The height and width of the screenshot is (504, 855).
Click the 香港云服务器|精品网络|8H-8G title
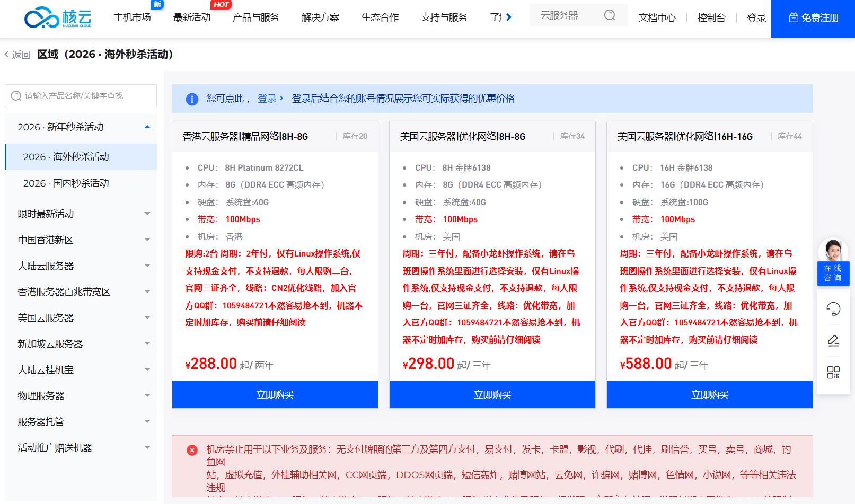pos(245,137)
